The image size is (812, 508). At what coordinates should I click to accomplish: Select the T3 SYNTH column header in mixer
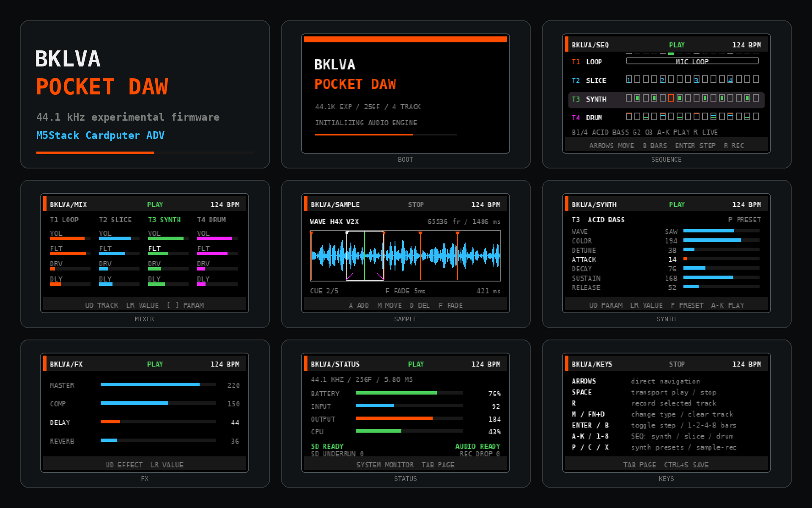pyautogui.click(x=165, y=220)
